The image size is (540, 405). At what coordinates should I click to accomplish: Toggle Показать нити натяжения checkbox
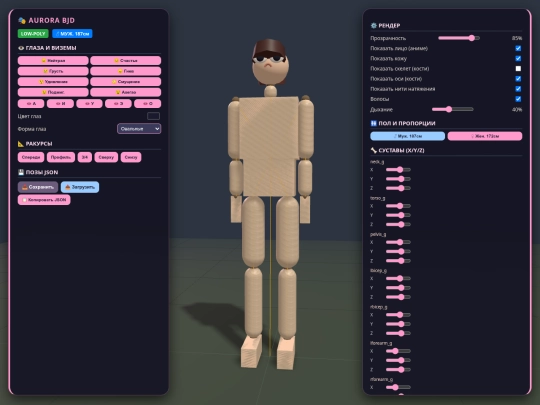tap(518, 89)
